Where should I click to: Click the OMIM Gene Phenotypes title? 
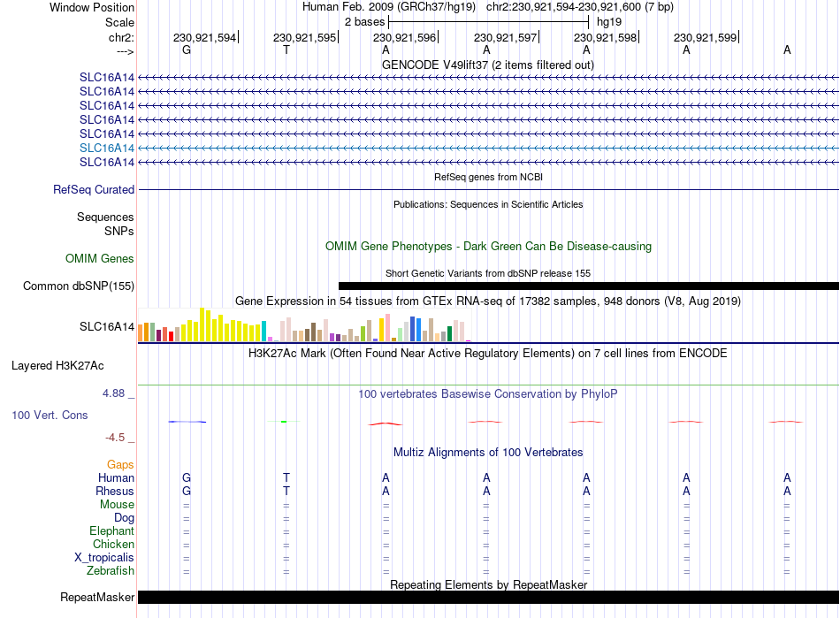point(489,247)
